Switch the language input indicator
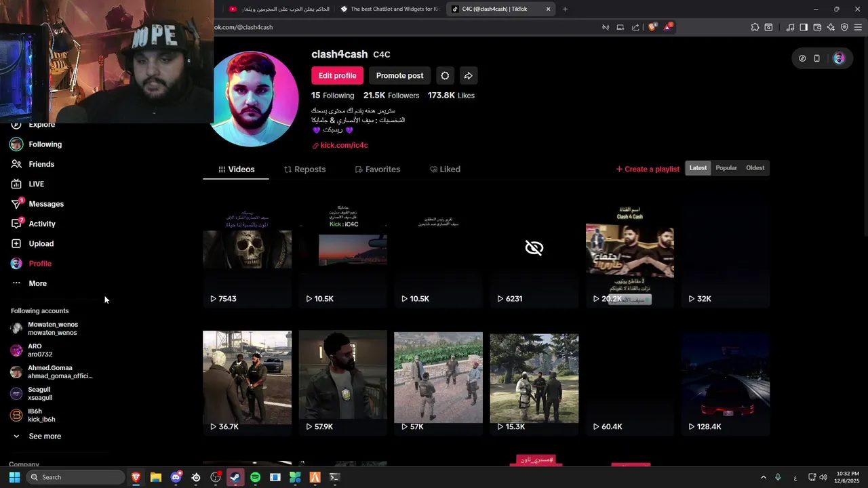868x488 pixels. 795,478
